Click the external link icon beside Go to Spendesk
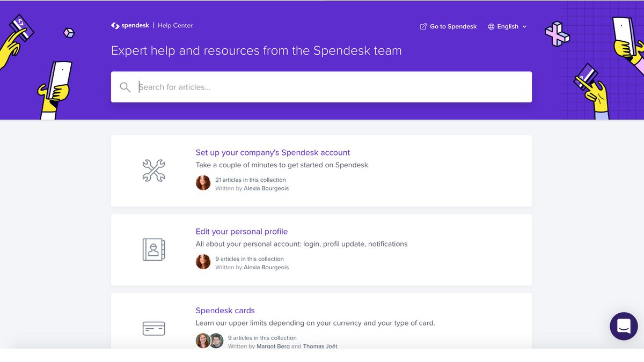 coord(422,26)
